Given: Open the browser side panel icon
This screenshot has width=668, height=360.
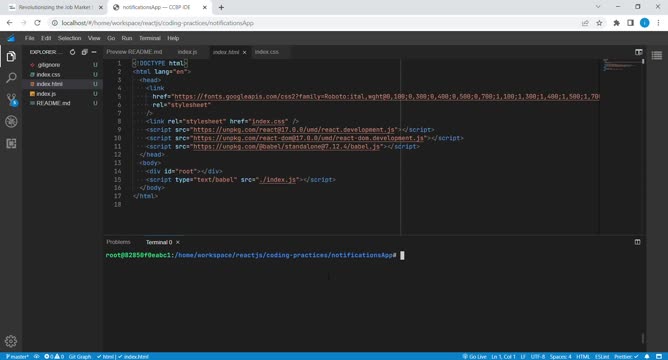Looking at the screenshot, I should [631, 23].
